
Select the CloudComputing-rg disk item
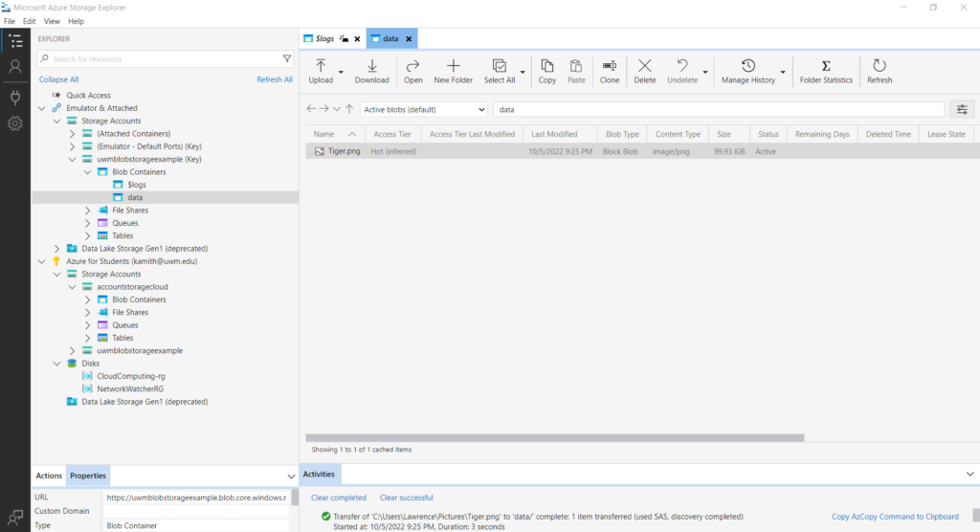pyautogui.click(x=130, y=376)
